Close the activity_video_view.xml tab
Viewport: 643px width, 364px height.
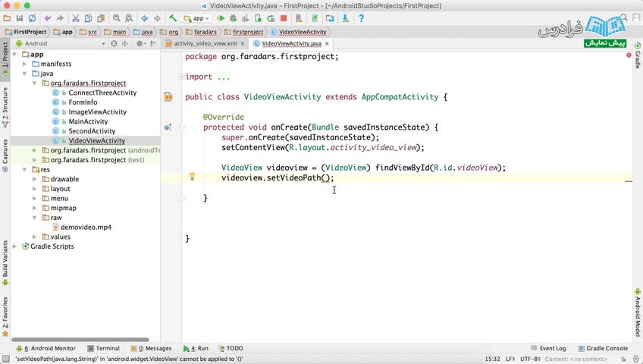coord(243,43)
